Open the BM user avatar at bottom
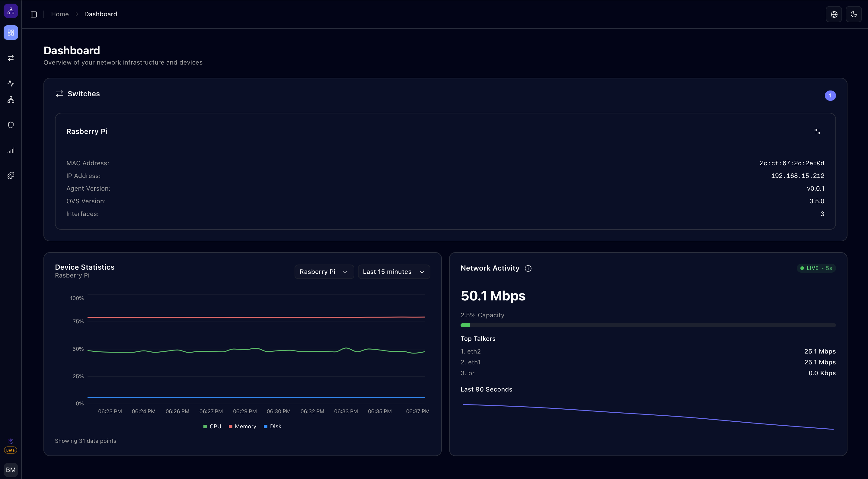This screenshot has width=868, height=479. pos(11,470)
